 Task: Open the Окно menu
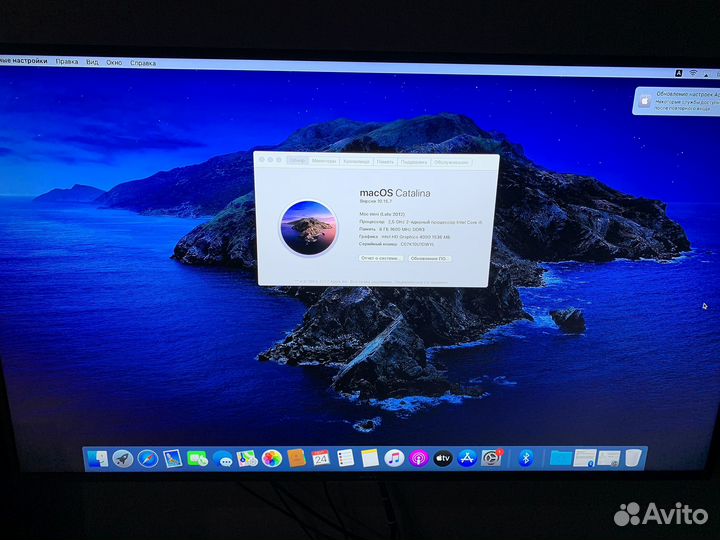click(114, 62)
